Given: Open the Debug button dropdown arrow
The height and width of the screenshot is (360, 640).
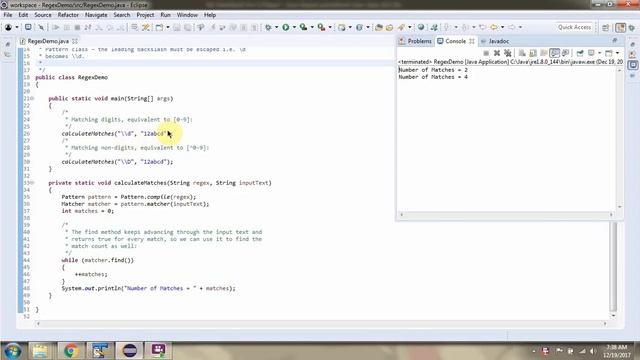Looking at the screenshot, I should tap(276, 27).
